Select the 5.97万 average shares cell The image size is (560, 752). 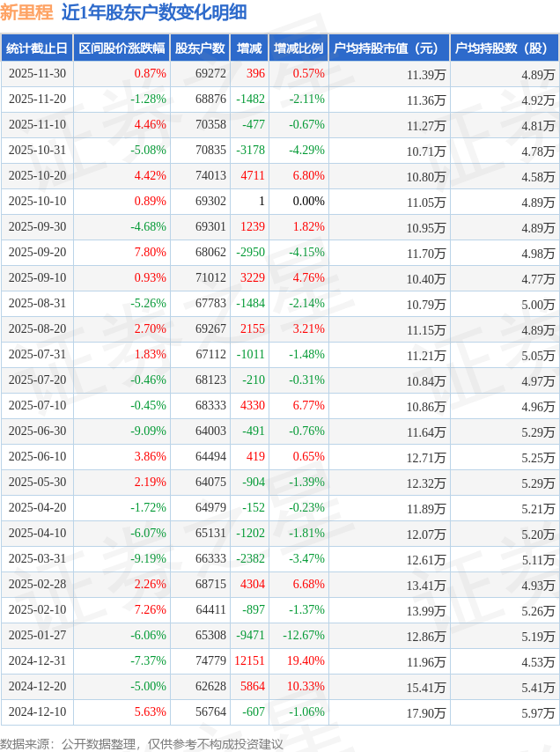click(x=537, y=712)
